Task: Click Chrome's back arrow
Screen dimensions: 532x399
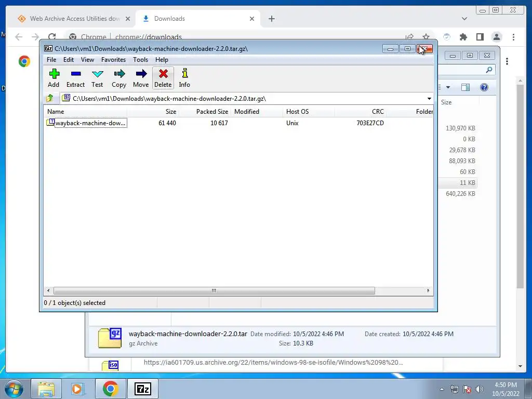Action: [19, 37]
